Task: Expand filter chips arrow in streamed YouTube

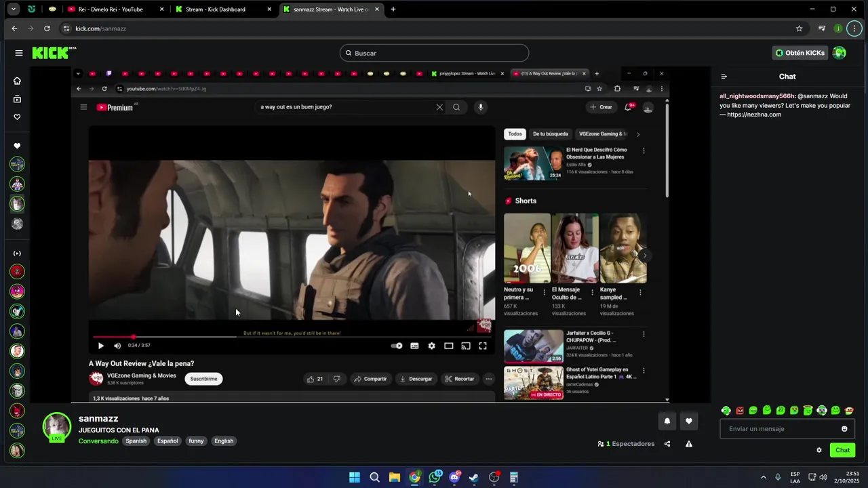Action: coord(637,134)
